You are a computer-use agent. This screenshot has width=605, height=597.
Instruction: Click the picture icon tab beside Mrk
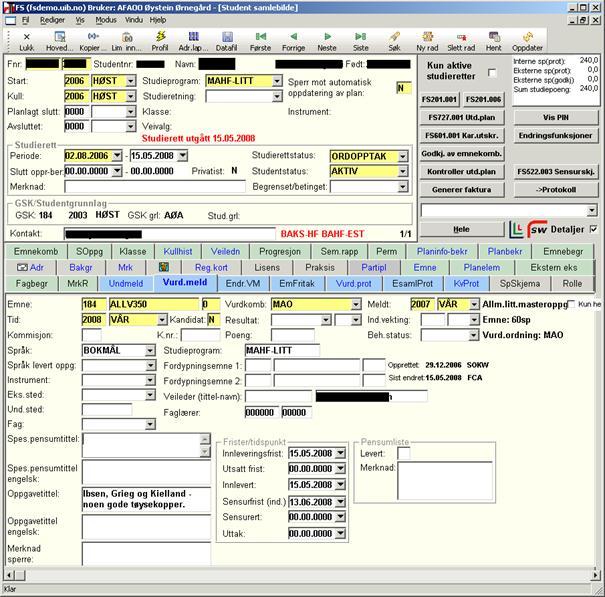(x=164, y=267)
